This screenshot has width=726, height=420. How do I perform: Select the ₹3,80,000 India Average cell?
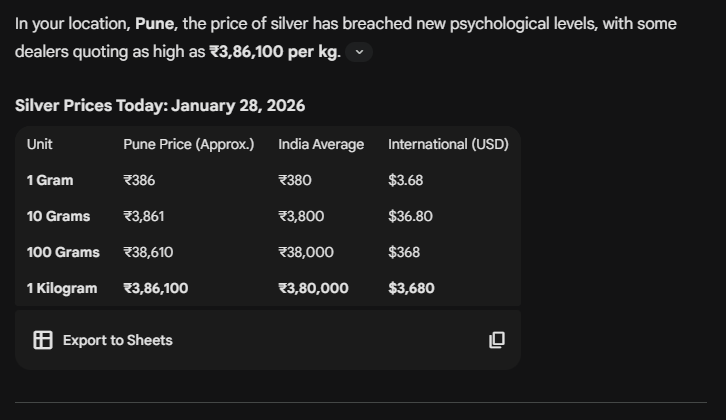pyautogui.click(x=313, y=288)
